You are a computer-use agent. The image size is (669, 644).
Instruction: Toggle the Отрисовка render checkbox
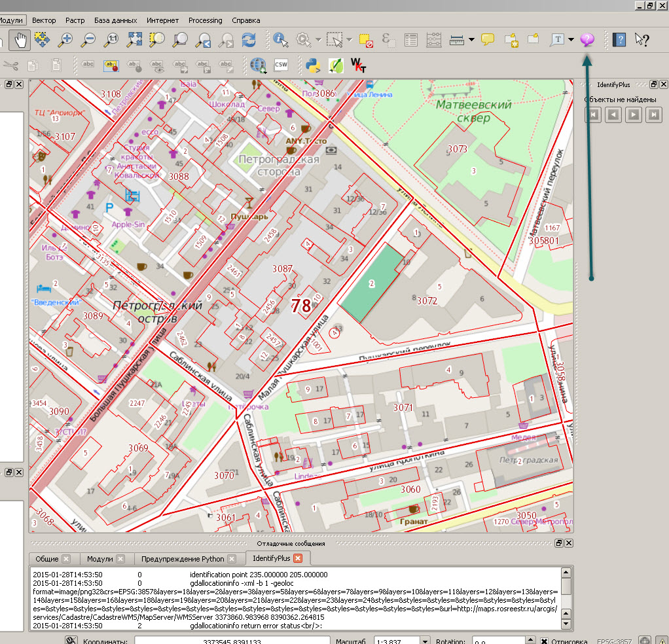[x=543, y=641]
